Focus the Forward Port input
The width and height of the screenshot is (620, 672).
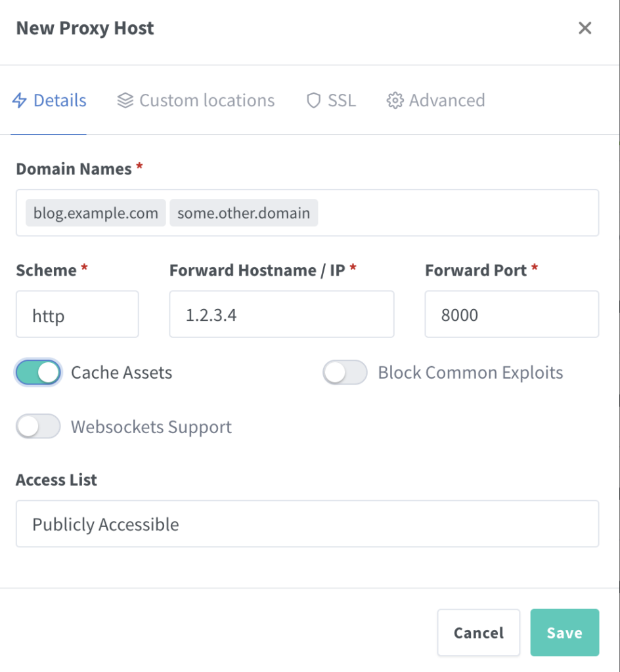tap(511, 315)
